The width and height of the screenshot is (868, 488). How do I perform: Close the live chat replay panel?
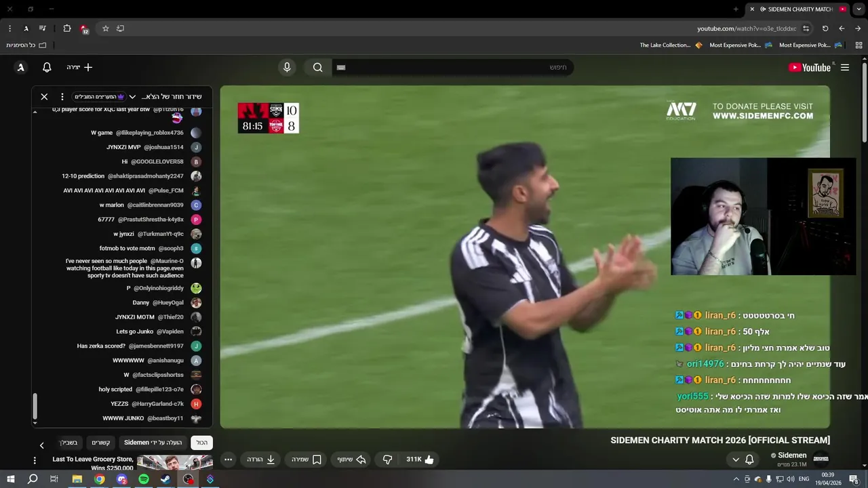[x=44, y=97]
